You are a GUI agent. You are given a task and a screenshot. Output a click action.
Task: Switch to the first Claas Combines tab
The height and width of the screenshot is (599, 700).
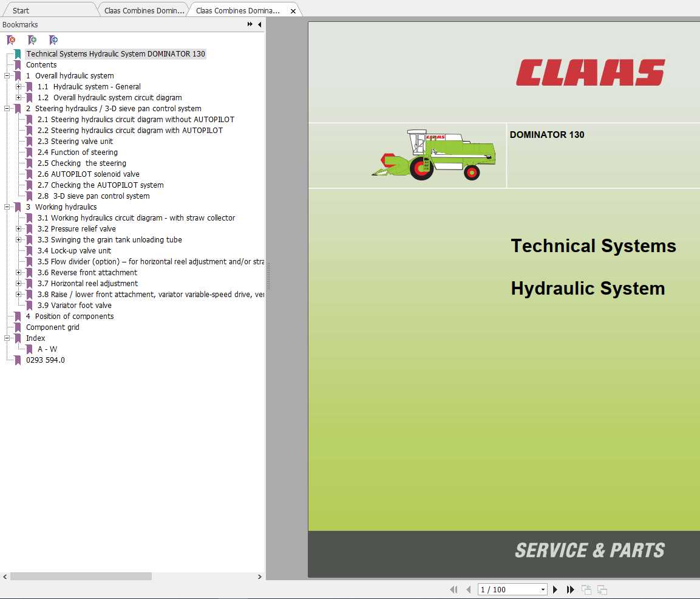tap(143, 9)
